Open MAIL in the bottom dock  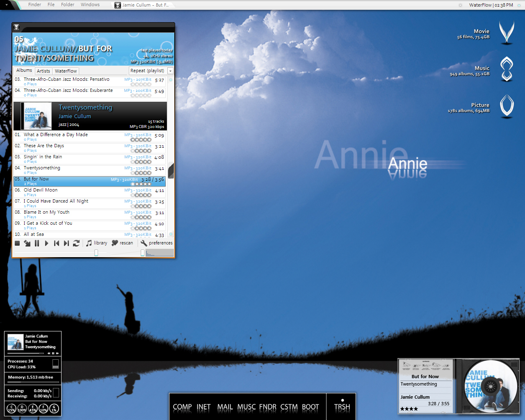point(225,407)
